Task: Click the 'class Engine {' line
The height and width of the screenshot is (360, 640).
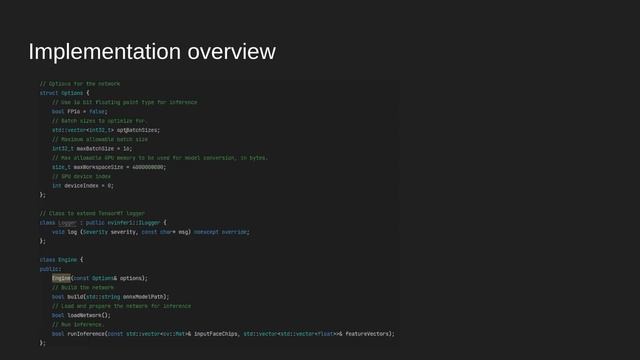Action: tap(61, 260)
